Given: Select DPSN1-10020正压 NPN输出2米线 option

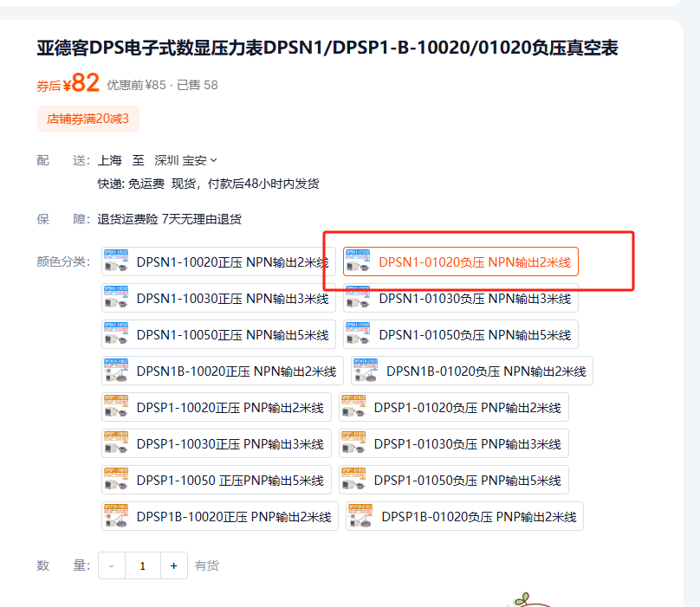Looking at the screenshot, I should pos(218,262).
